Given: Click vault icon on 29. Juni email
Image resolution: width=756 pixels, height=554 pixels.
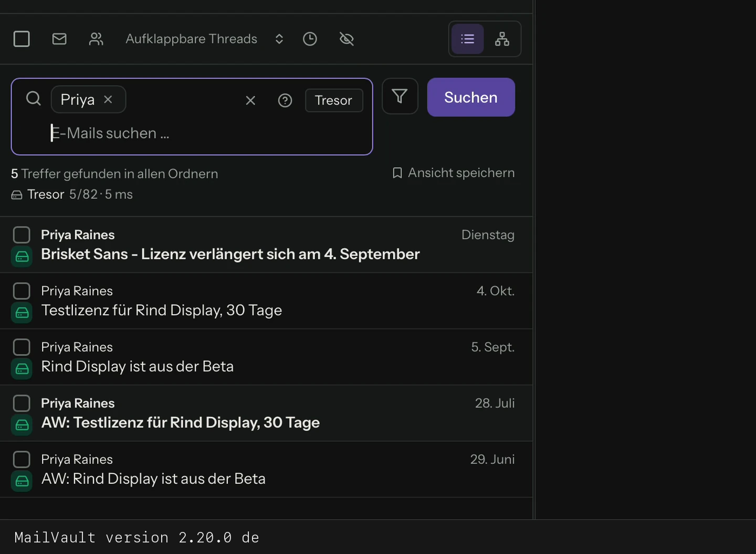Looking at the screenshot, I should tap(22, 481).
